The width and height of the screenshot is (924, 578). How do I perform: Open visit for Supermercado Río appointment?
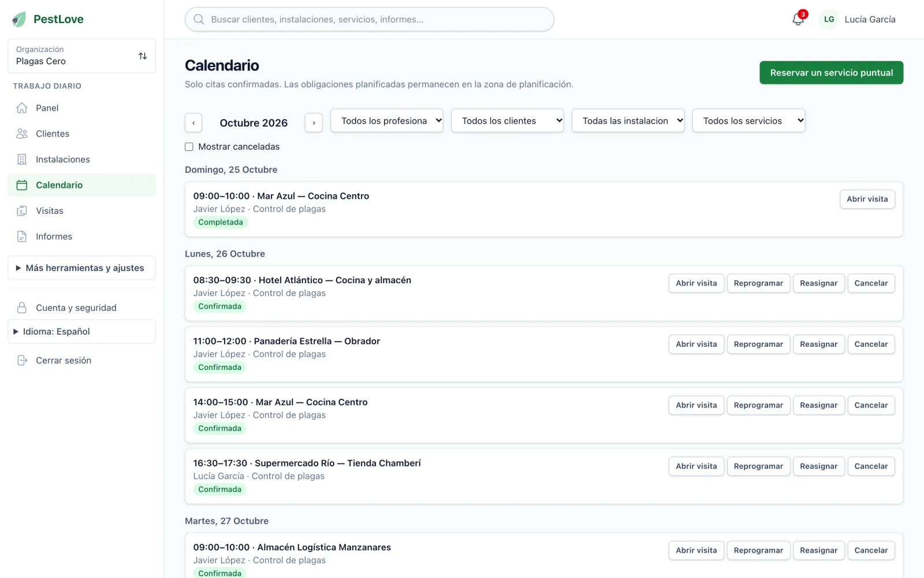point(696,466)
